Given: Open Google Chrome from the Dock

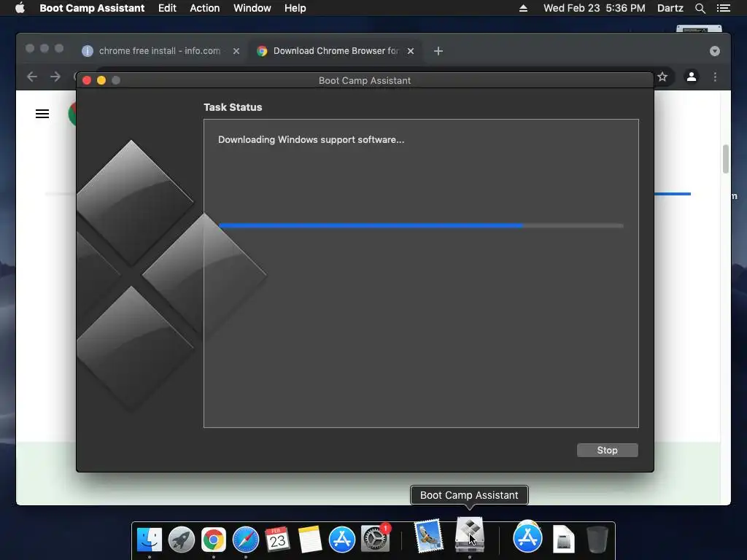Looking at the screenshot, I should click(x=214, y=540).
